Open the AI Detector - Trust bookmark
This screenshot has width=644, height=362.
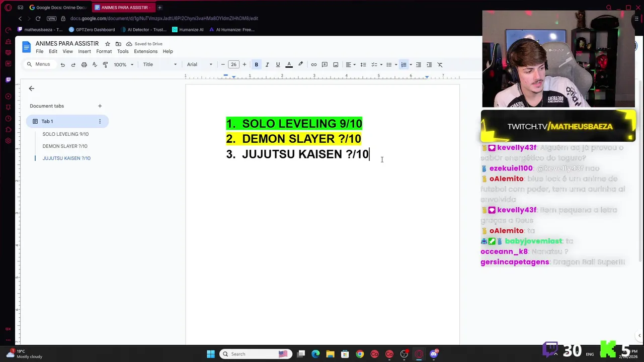[x=143, y=30]
